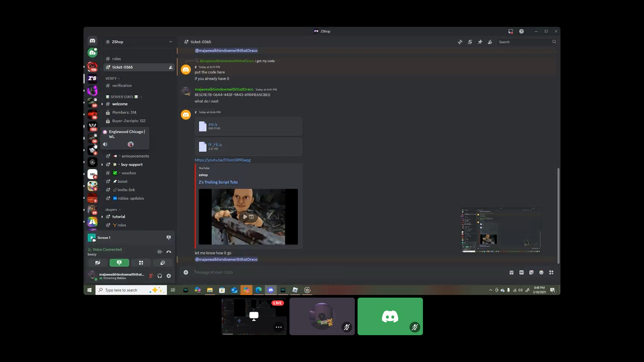
Task: Open the purple letter A server icon
Action: (92, 222)
